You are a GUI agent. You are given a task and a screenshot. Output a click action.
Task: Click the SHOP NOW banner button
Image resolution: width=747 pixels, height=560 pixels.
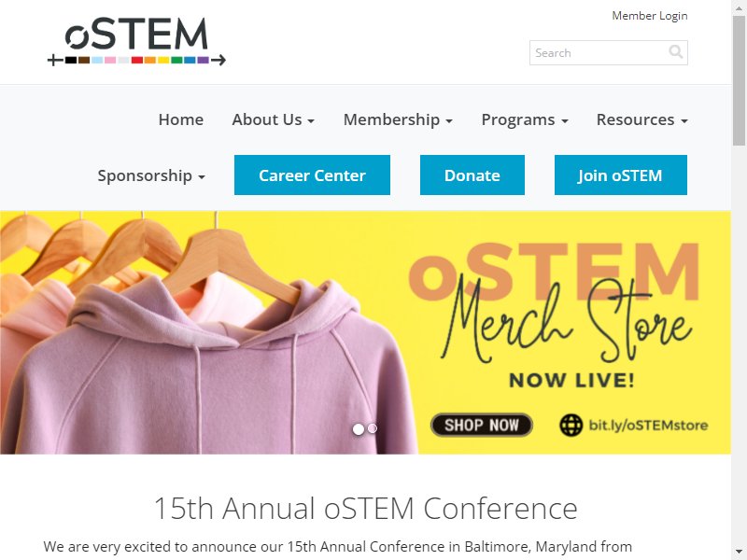pyautogui.click(x=482, y=425)
